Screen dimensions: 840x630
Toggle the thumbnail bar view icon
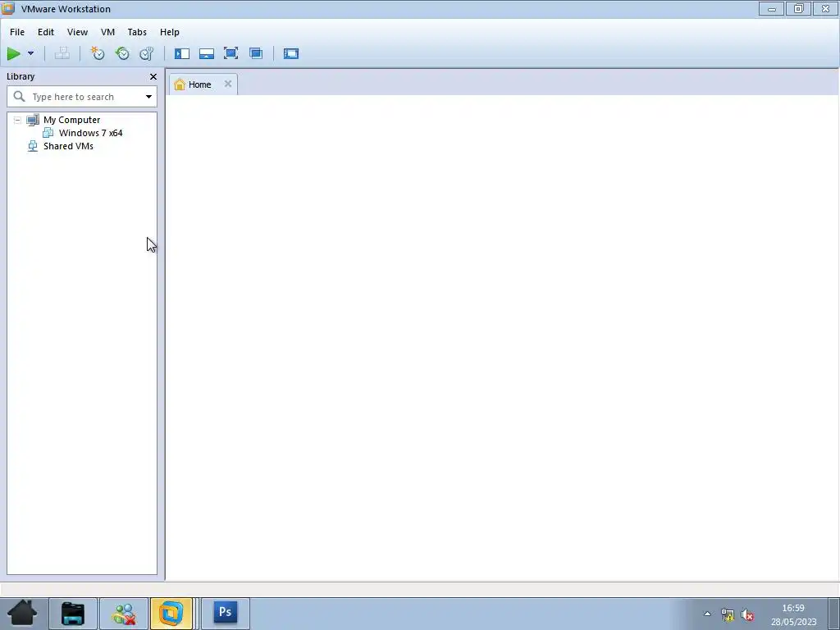tap(206, 53)
